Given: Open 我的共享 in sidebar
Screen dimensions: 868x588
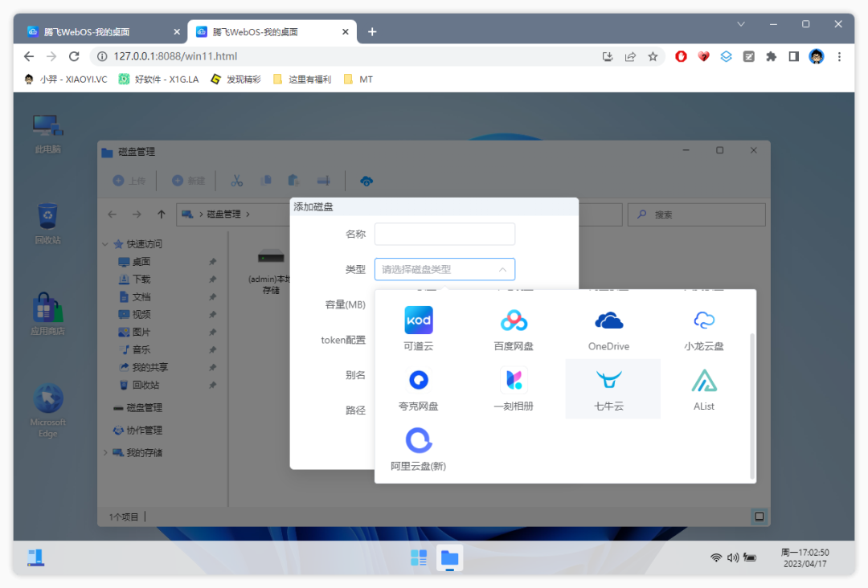Looking at the screenshot, I should point(144,367).
